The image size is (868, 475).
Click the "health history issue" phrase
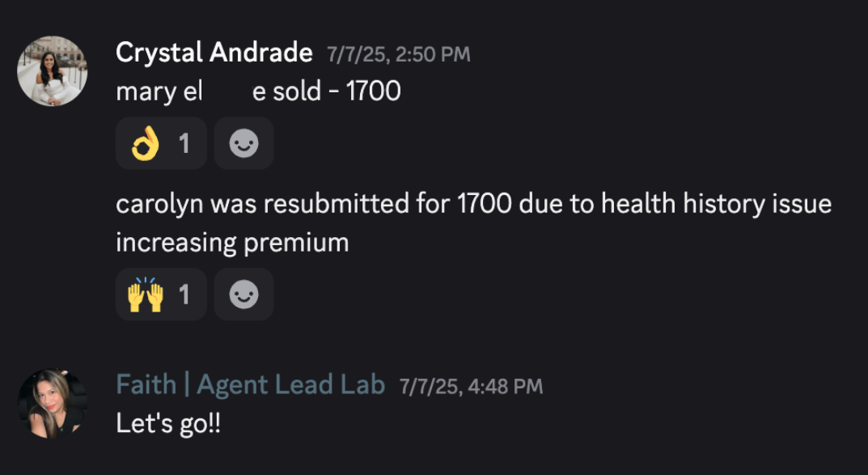pyautogui.click(x=716, y=204)
